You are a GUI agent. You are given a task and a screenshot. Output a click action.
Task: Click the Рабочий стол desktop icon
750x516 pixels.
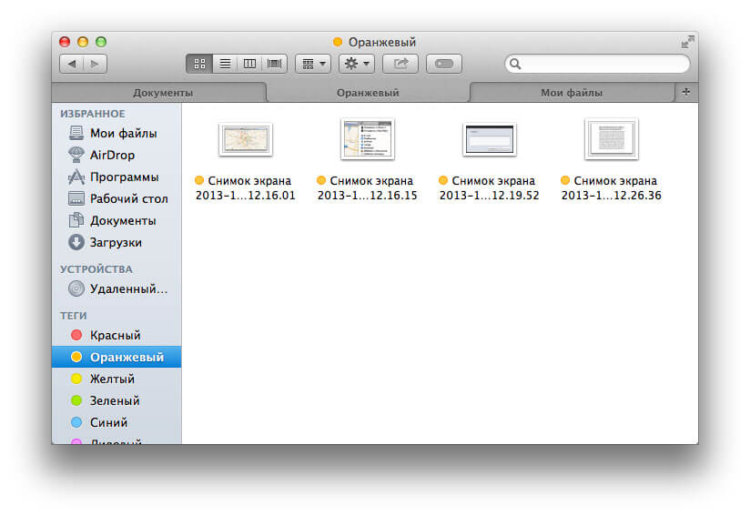click(x=76, y=198)
